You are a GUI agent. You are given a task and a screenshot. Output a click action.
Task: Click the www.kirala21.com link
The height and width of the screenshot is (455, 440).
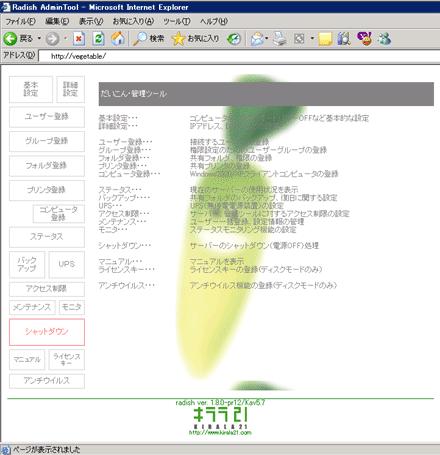click(220, 433)
